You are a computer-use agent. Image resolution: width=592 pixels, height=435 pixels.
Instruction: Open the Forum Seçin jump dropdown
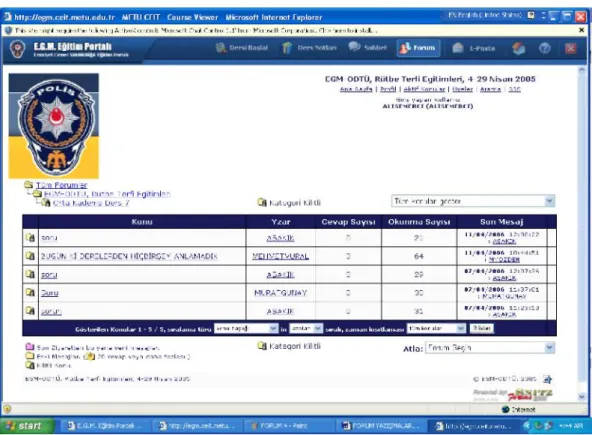490,348
